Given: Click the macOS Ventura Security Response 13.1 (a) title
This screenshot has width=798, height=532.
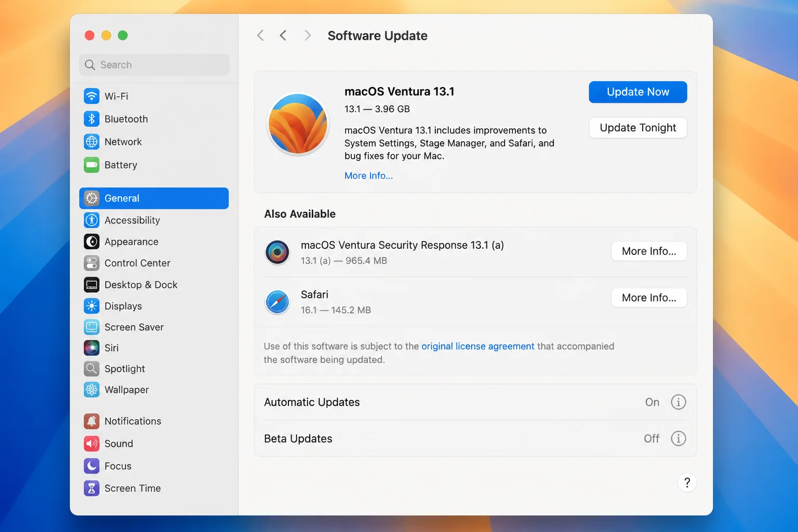Looking at the screenshot, I should click(x=402, y=245).
